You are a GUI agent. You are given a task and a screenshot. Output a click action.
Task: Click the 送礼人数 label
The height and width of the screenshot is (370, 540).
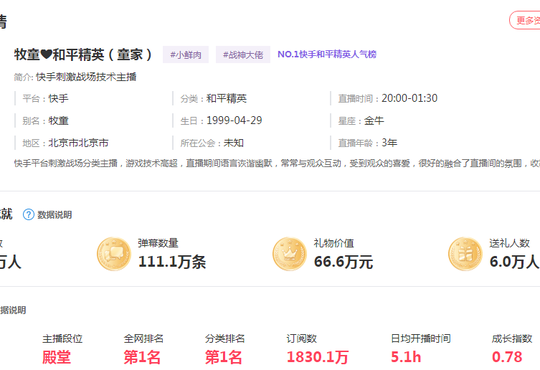[510, 243]
